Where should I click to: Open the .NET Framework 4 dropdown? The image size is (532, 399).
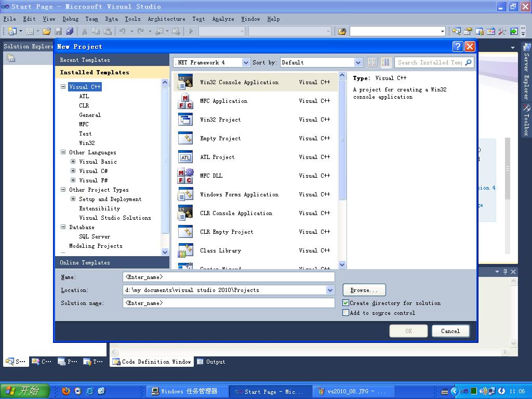[246, 62]
